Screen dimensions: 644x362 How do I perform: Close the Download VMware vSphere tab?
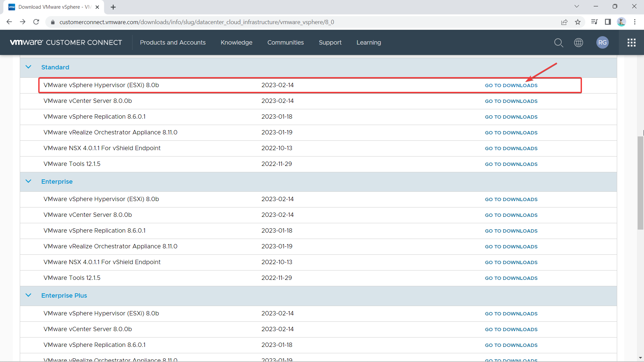pos(97,7)
